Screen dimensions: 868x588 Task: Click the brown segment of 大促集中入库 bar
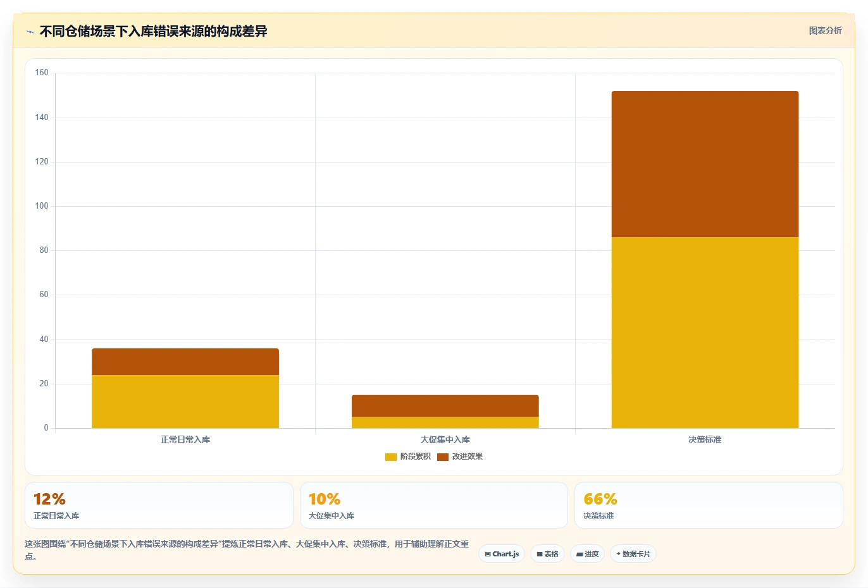(445, 406)
